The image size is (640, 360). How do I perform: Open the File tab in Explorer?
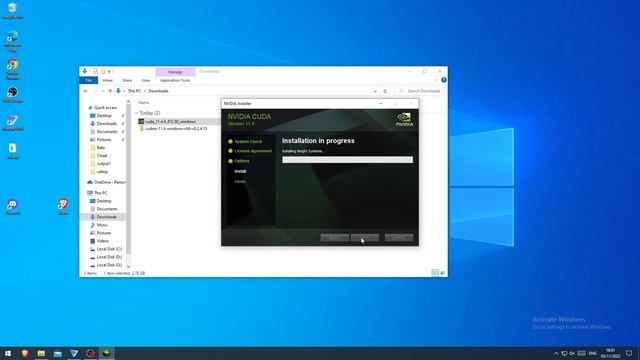[x=89, y=80]
